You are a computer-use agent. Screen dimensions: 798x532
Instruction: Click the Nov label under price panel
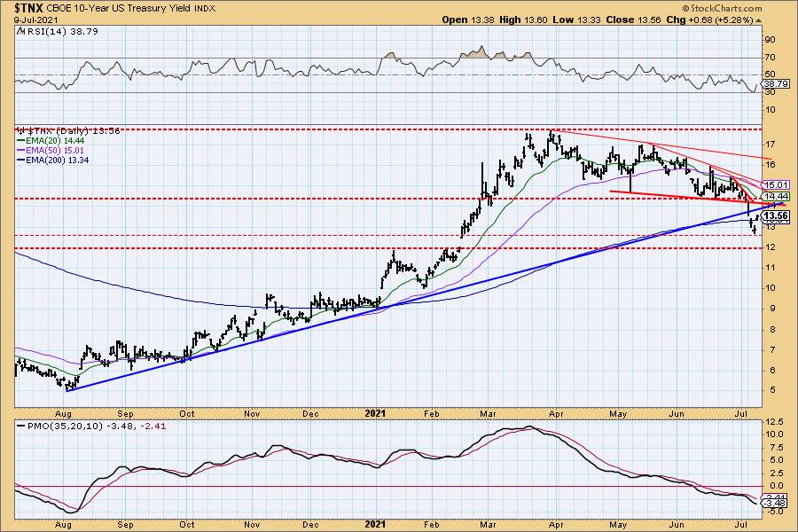click(x=252, y=414)
